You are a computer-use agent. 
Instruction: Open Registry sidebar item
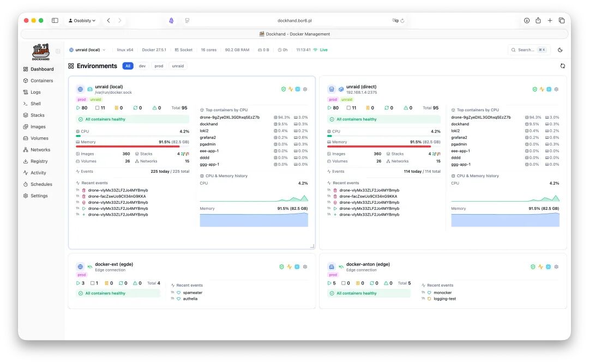pyautogui.click(x=35, y=161)
